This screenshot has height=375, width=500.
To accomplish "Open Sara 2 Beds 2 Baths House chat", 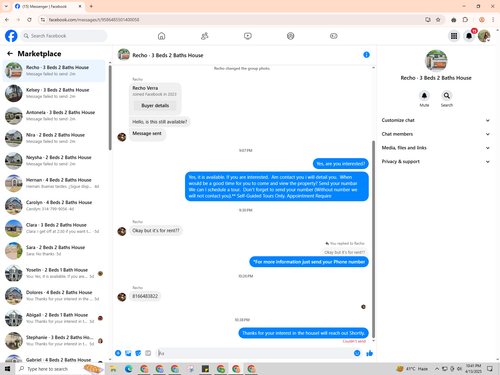I will [x=54, y=251].
